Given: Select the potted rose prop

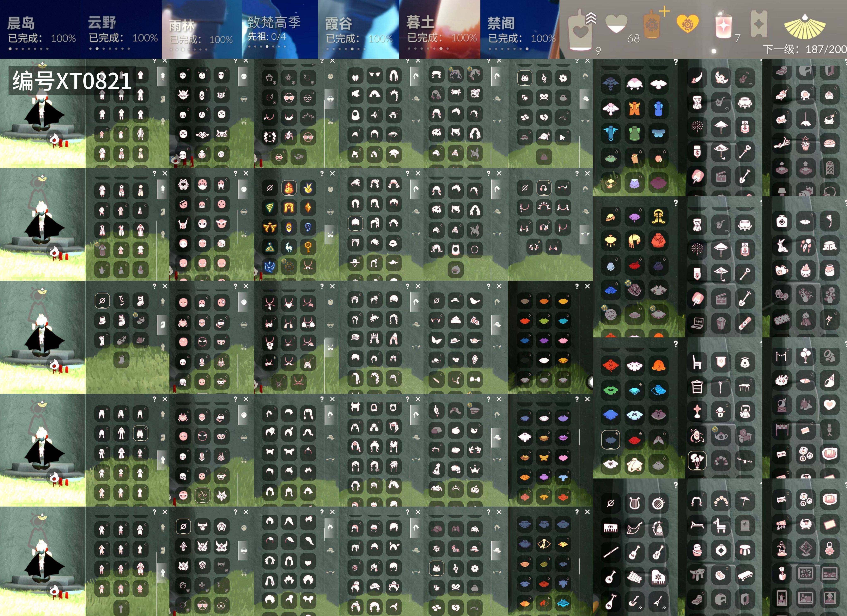Looking at the screenshot, I should [782, 573].
